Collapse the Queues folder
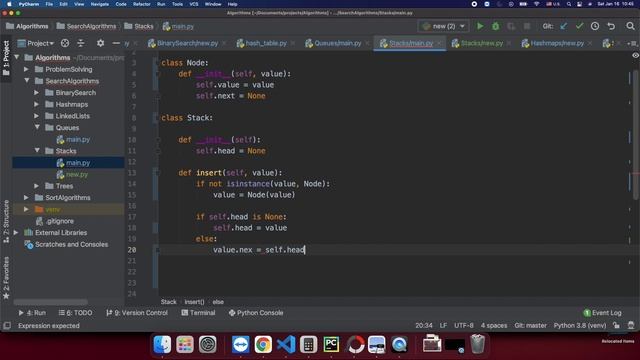Screen dimensions: 640x360 tap(37, 128)
